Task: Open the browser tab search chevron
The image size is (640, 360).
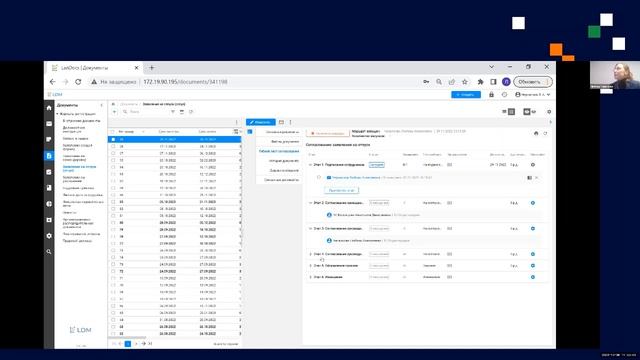Action: 491,67
